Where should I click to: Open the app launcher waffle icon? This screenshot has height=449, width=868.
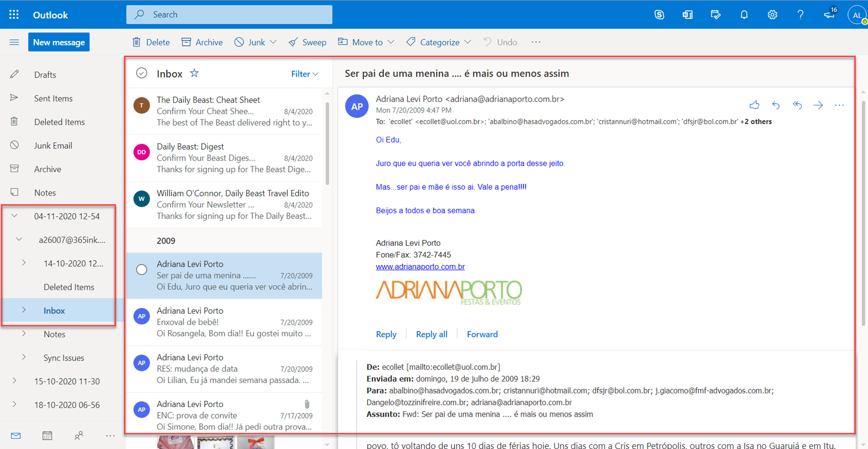pos(14,15)
